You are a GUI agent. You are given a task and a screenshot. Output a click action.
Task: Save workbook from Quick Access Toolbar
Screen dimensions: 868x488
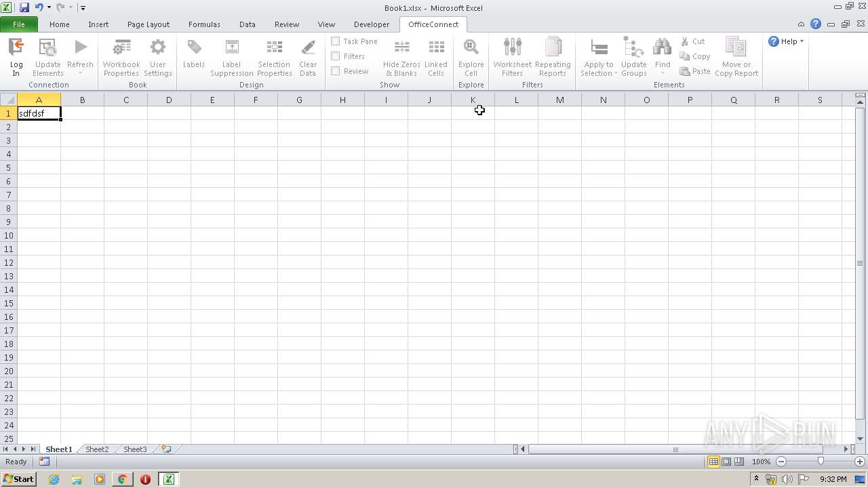pos(24,7)
